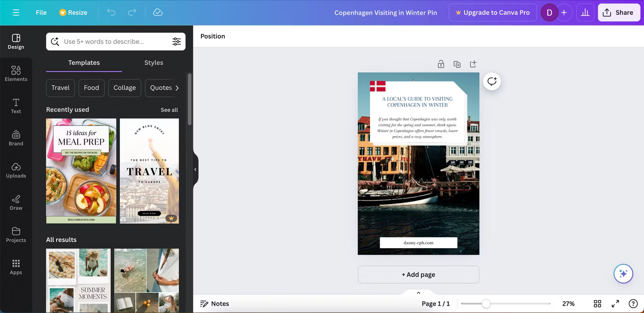This screenshot has width=644, height=313.
Task: Click the duplicate page icon above the canvas
Action: tap(457, 64)
